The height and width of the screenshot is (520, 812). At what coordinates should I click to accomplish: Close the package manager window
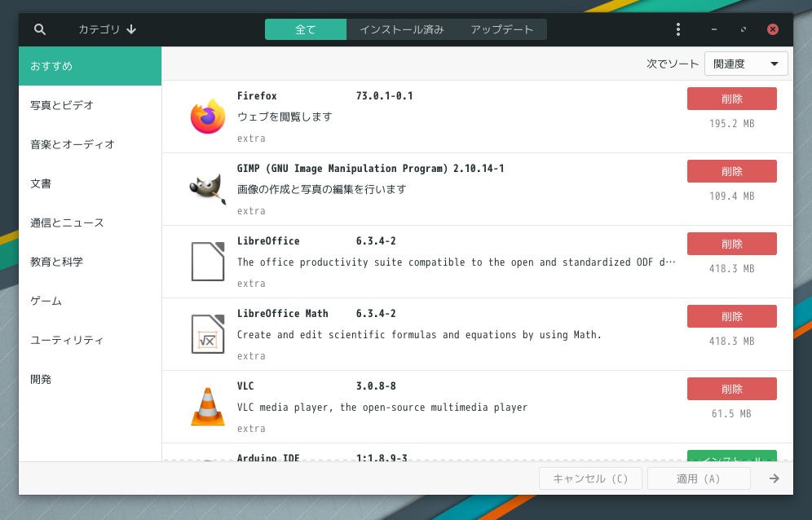point(773,29)
